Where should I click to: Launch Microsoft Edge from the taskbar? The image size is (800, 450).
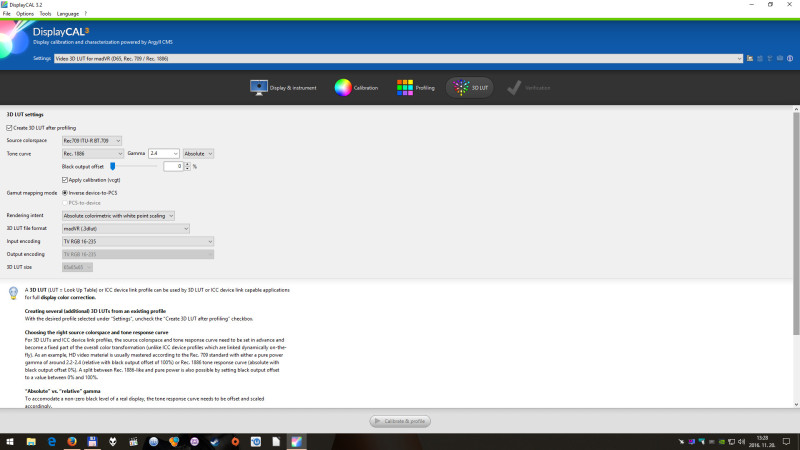52,442
